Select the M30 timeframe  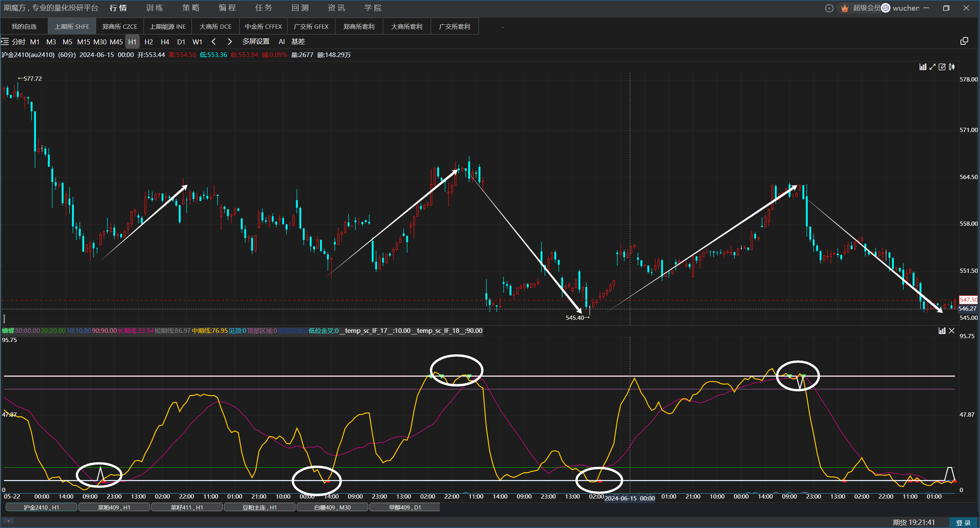point(100,42)
